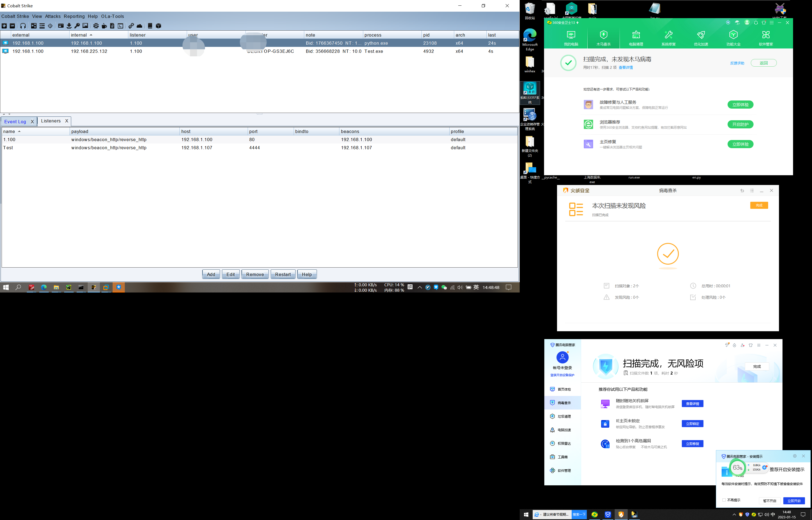Image resolution: width=812 pixels, height=520 pixels.
Task: Check the 不再提示 checkbox
Action: pyautogui.click(x=724, y=500)
